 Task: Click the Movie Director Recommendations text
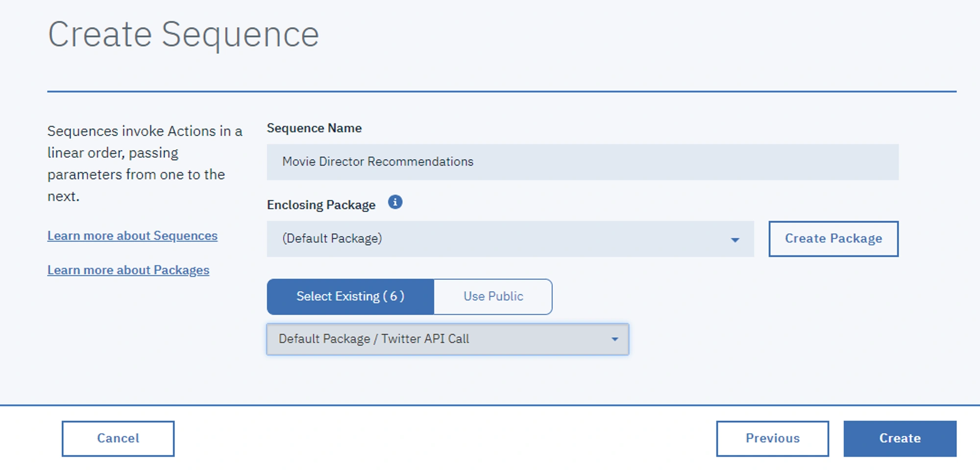378,162
